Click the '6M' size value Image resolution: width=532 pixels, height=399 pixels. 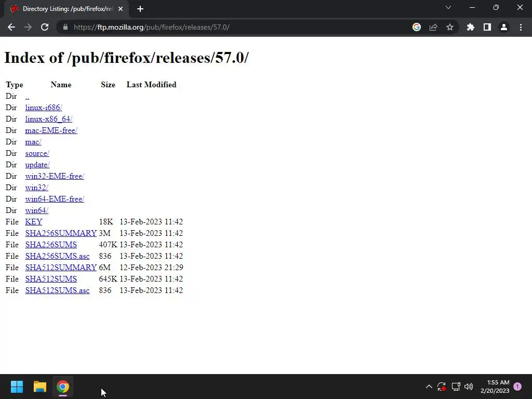[104, 268]
